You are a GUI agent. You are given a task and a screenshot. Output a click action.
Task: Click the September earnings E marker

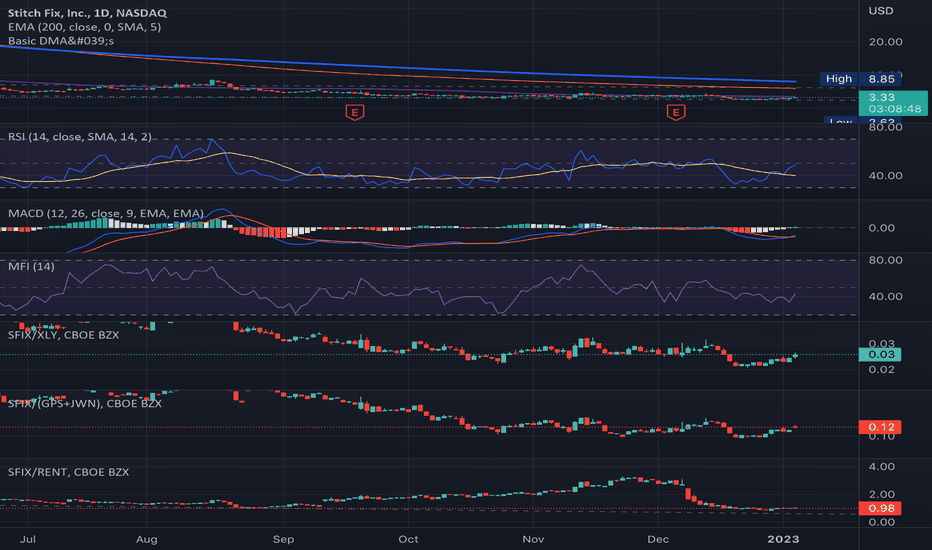point(355,112)
